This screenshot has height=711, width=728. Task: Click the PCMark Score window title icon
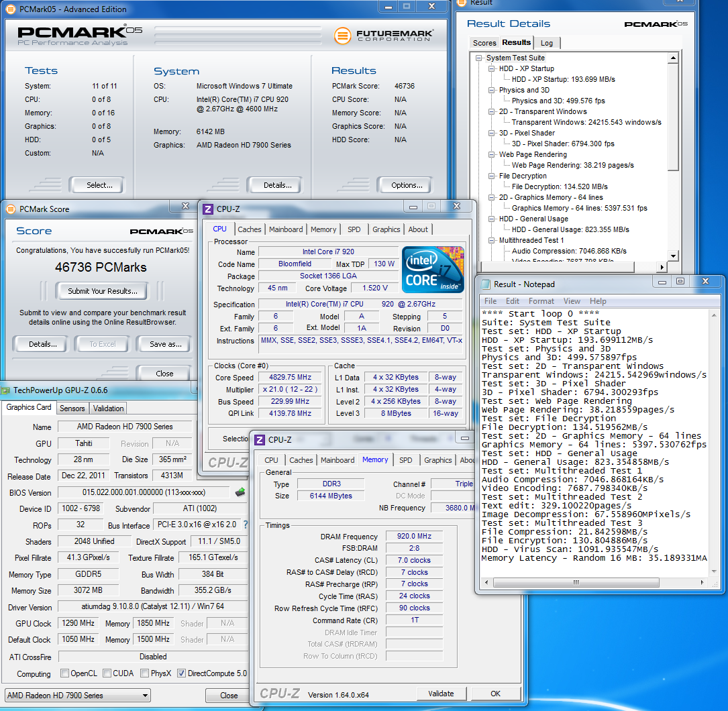(x=11, y=209)
